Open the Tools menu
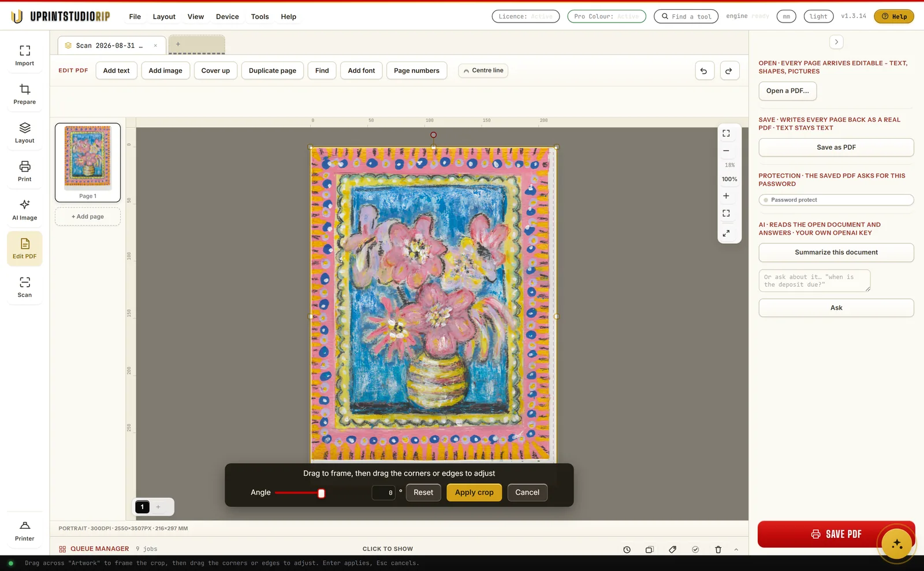This screenshot has width=924, height=571. [x=260, y=17]
